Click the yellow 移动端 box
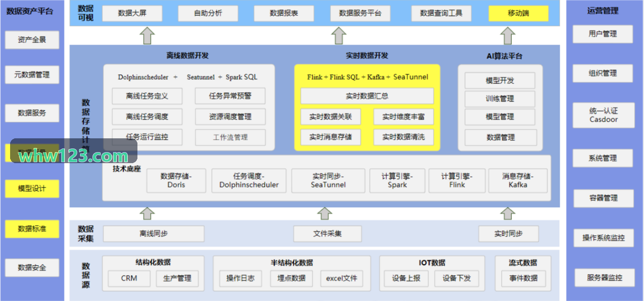 [x=519, y=13]
